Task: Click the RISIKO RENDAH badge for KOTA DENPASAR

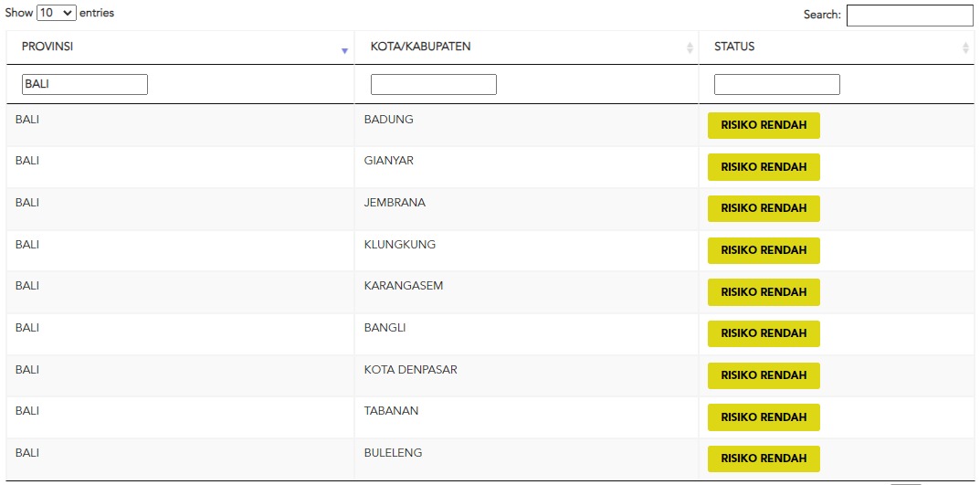Action: 764,375
